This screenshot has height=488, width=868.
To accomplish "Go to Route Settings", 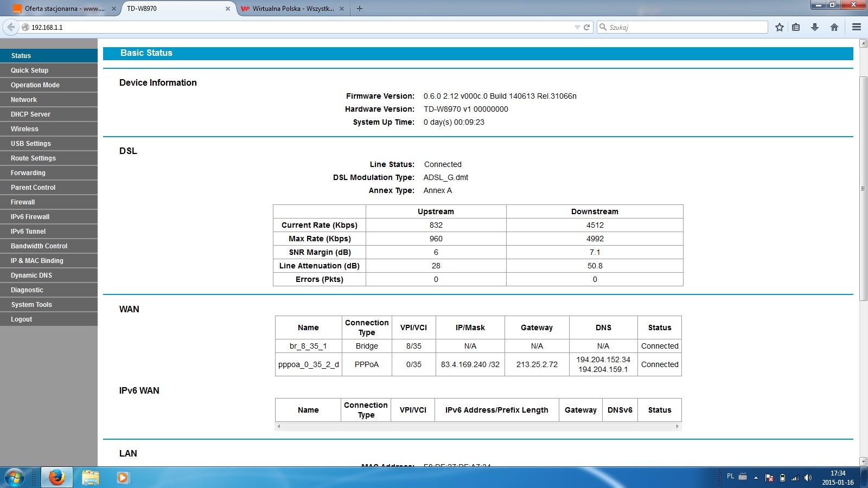I will 49,158.
